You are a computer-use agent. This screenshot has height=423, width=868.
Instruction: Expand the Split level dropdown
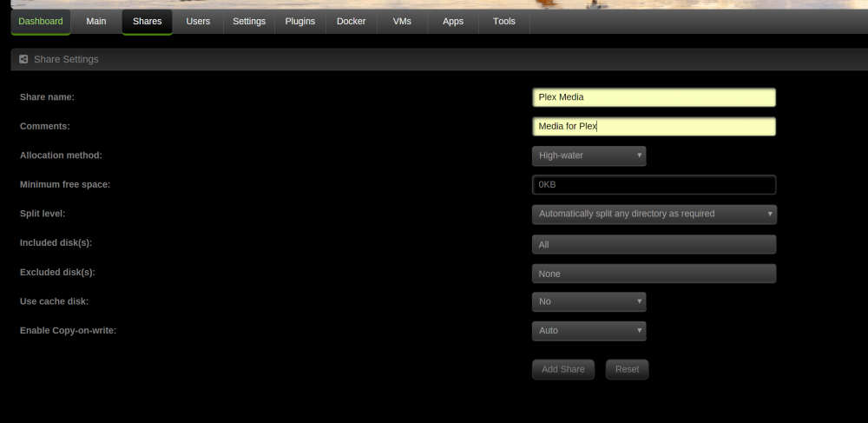654,215
